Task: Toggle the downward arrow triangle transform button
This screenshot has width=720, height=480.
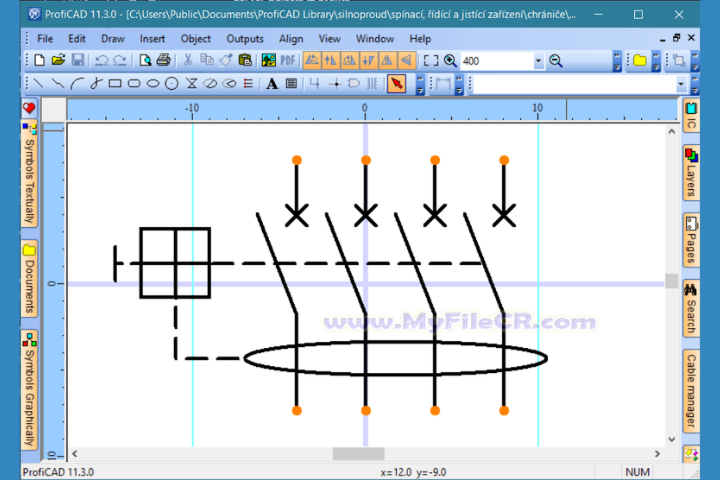Action: click(x=368, y=60)
